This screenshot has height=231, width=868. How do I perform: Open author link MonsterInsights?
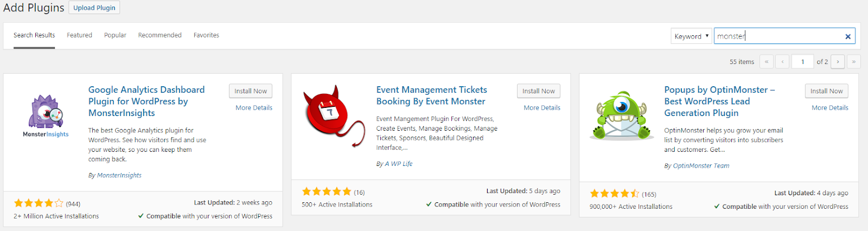[x=119, y=176]
